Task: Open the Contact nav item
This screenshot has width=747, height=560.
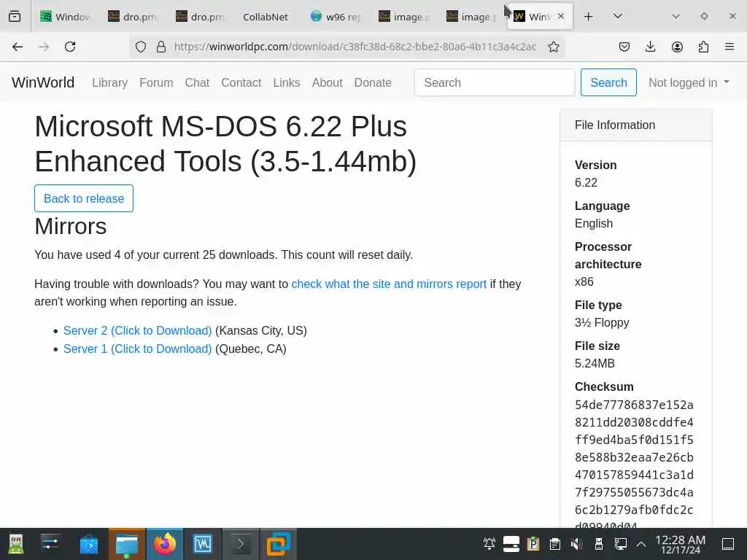Action: (241, 83)
